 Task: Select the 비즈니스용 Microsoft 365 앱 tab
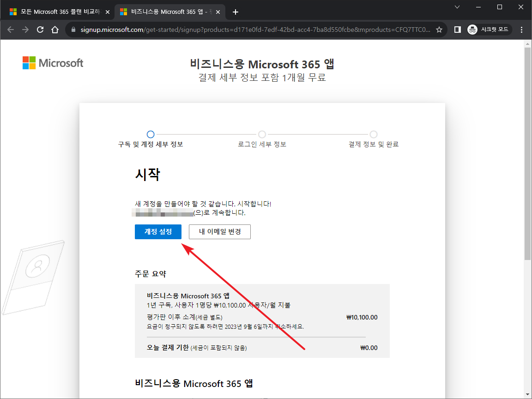pos(169,12)
